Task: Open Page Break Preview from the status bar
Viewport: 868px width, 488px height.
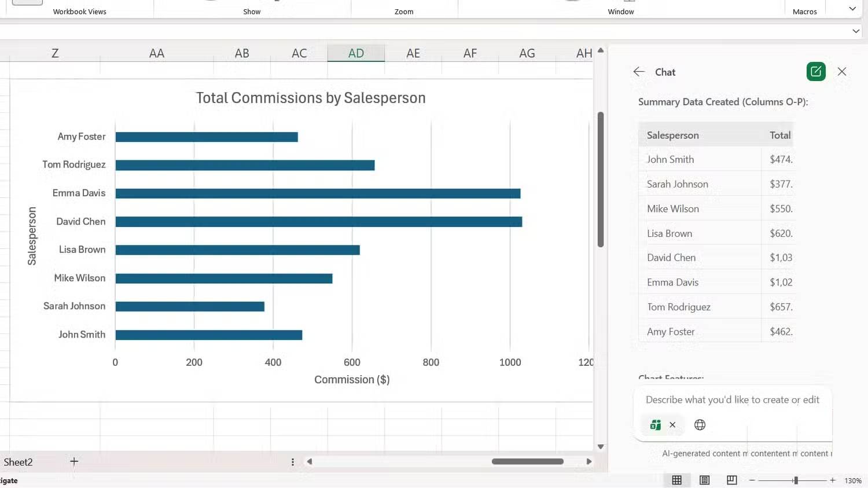Action: point(731,480)
